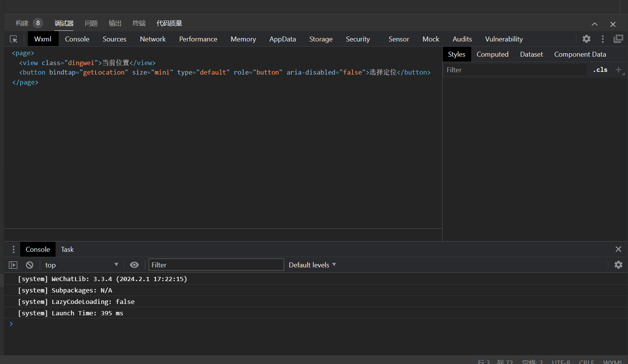Switch to the 代码质量 tab

pos(169,23)
